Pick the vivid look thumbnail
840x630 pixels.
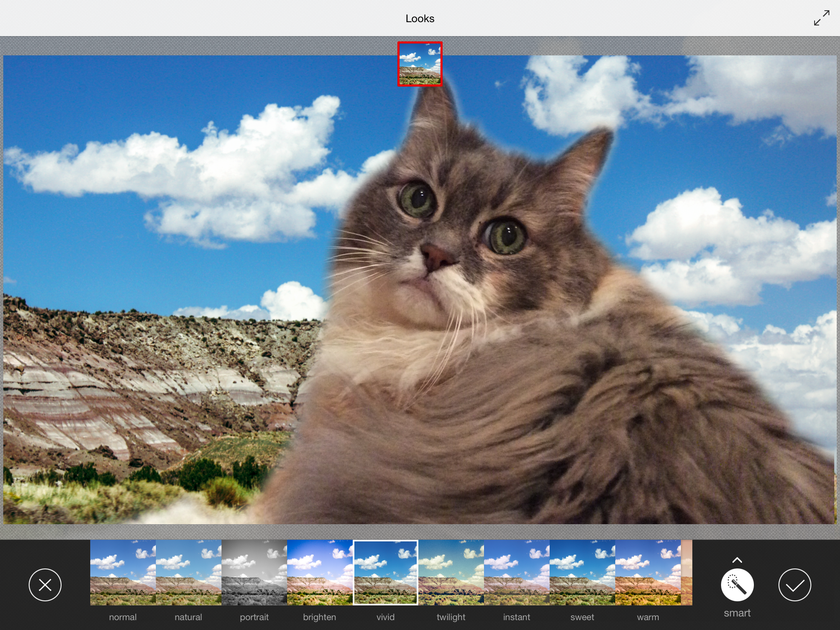386,573
